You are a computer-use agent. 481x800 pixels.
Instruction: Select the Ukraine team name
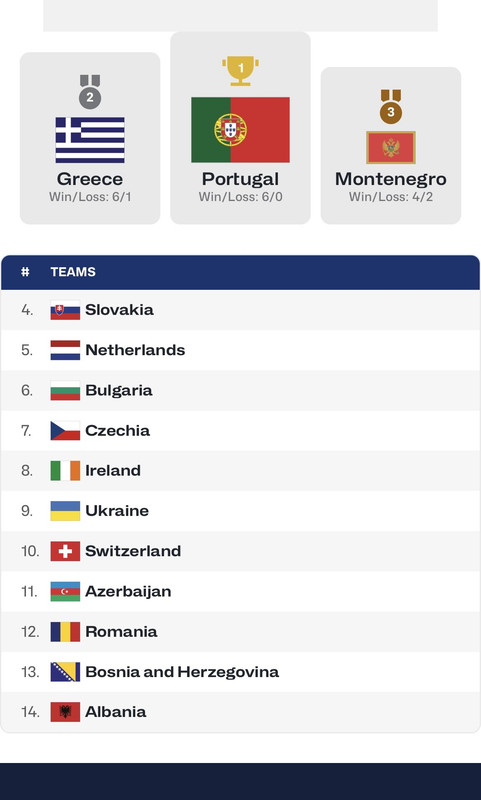[117, 511]
